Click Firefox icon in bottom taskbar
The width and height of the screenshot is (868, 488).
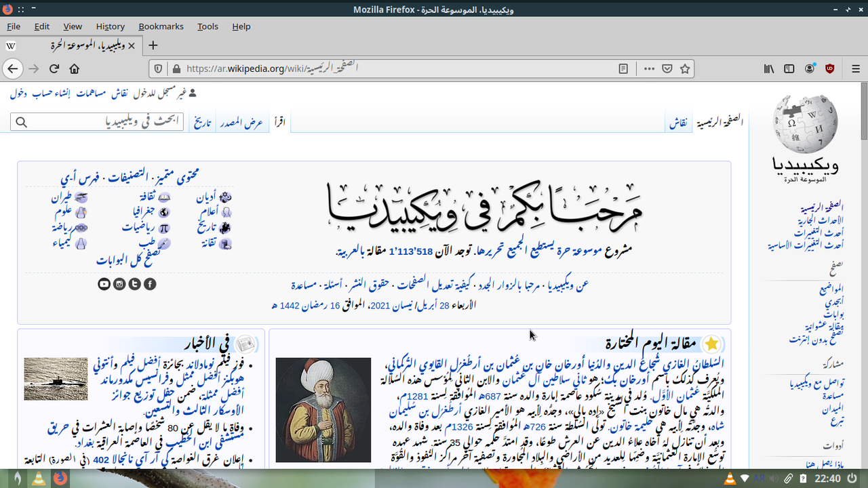(61, 479)
